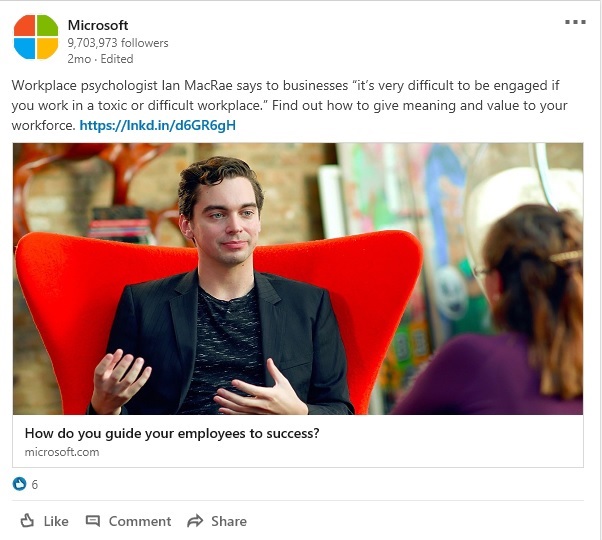The height and width of the screenshot is (540, 602).
Task: Click the Share arrow icon
Action: pos(195,521)
